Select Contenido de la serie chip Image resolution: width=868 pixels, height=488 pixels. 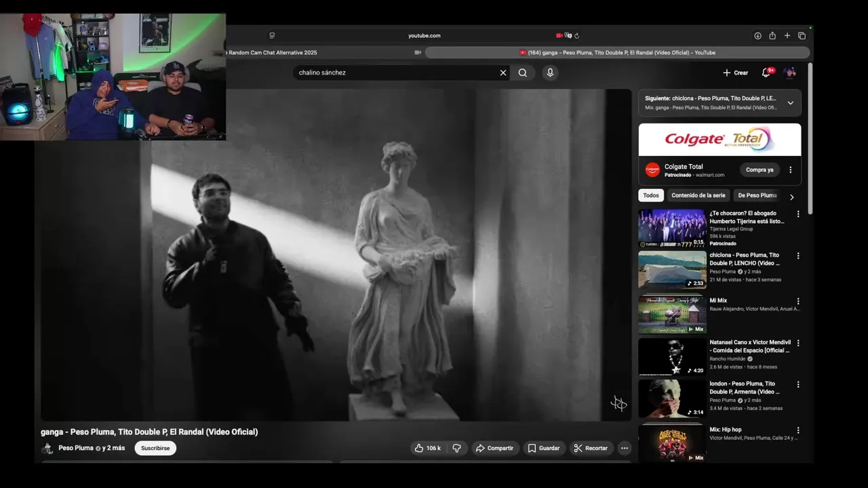pos(698,195)
